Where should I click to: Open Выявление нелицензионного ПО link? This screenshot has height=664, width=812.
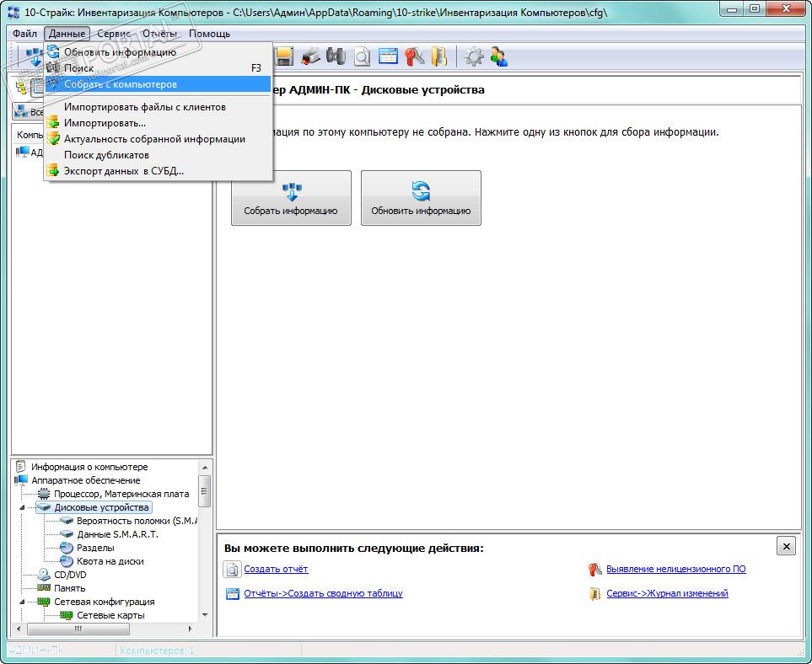[676, 570]
